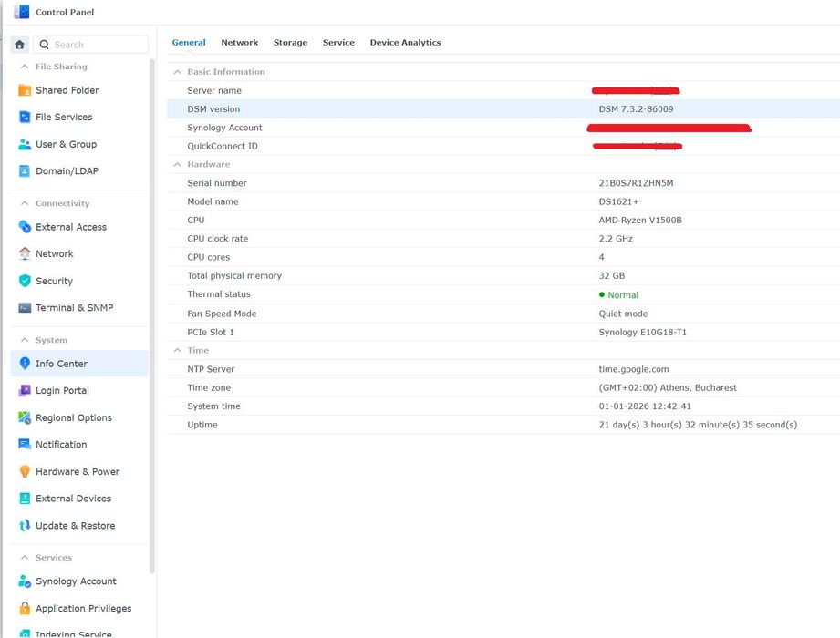Switch to the Storage tab

[x=290, y=42]
